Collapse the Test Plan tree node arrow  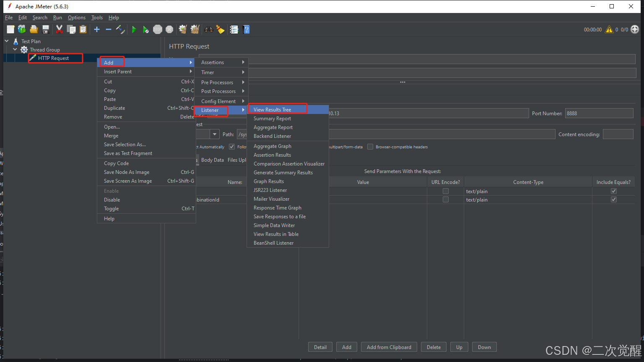[x=7, y=41]
